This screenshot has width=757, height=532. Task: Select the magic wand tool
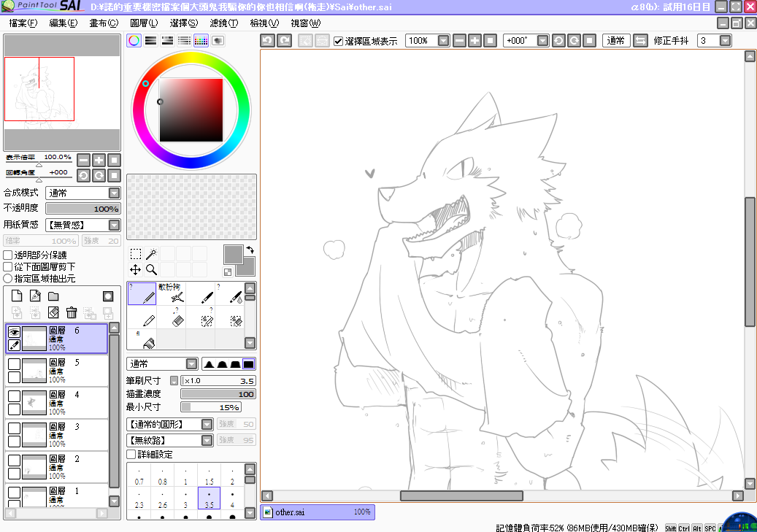click(151, 254)
